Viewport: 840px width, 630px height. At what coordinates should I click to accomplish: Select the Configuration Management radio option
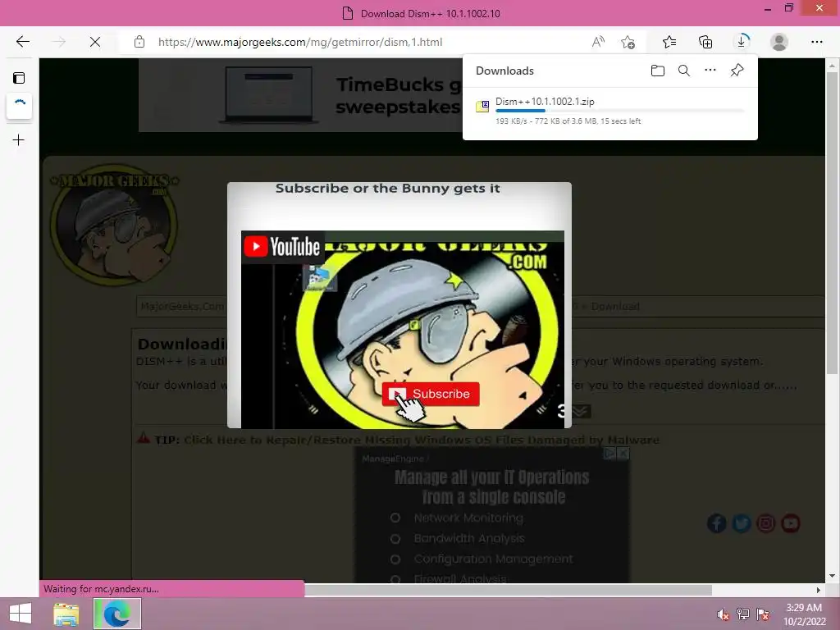[395, 559]
